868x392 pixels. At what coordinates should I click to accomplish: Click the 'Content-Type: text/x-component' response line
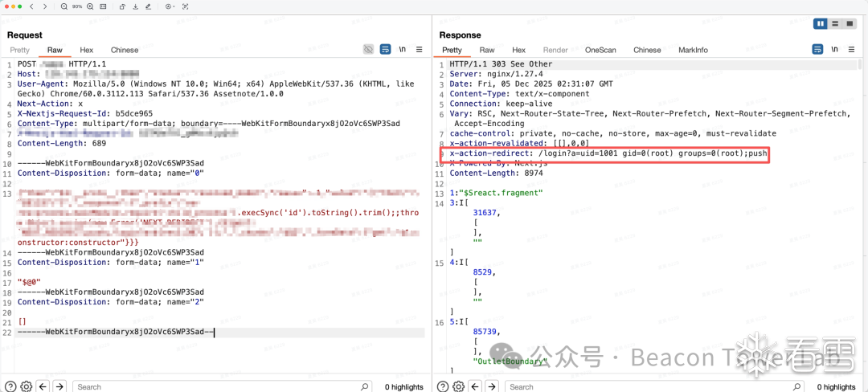tap(519, 94)
